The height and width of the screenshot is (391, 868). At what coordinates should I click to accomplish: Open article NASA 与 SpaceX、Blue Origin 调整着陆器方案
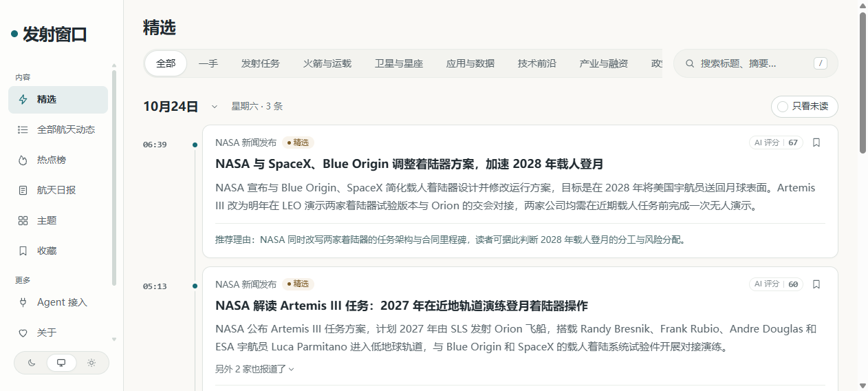[409, 164]
